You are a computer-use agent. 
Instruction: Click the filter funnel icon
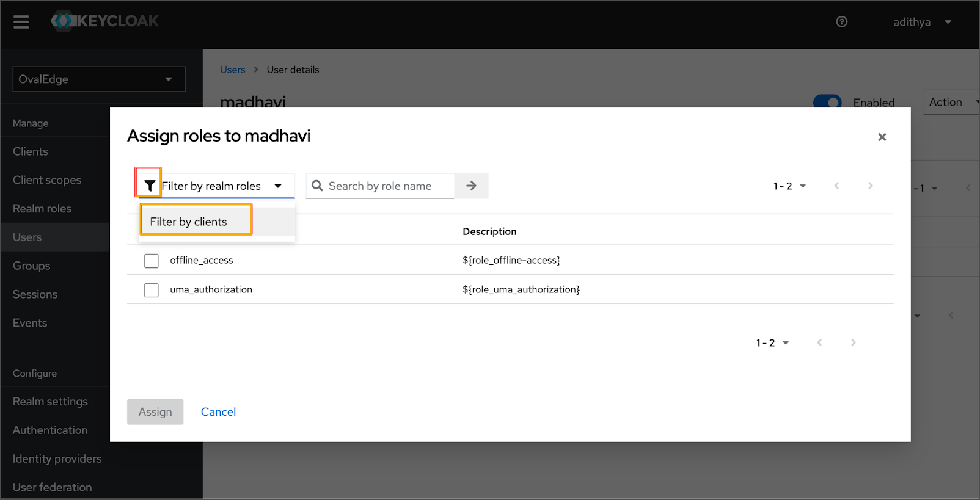149,186
